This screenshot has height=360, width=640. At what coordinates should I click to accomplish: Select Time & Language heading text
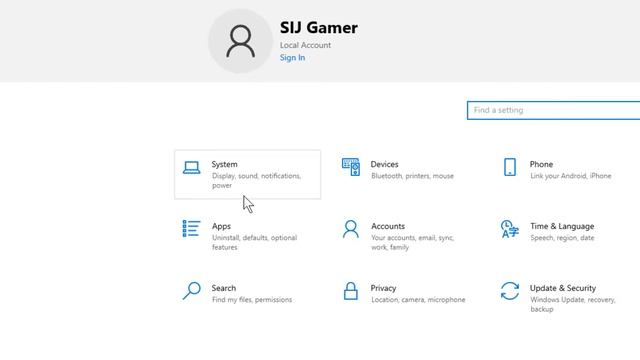coord(562,226)
